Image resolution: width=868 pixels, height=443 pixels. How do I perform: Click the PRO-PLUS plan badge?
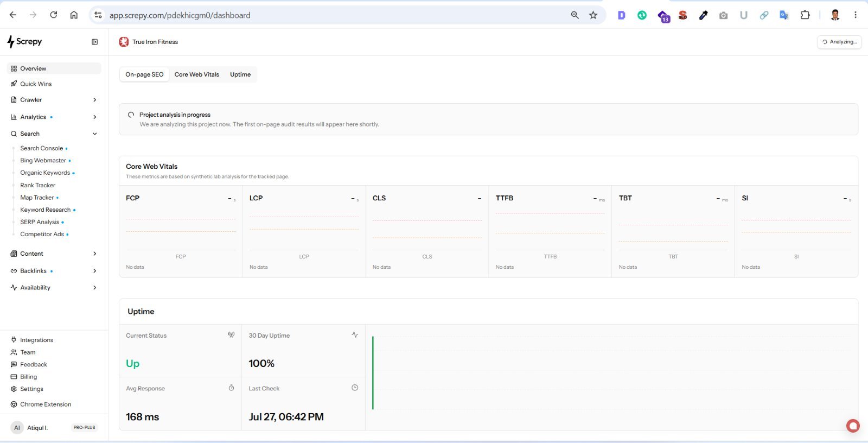[x=85, y=428]
